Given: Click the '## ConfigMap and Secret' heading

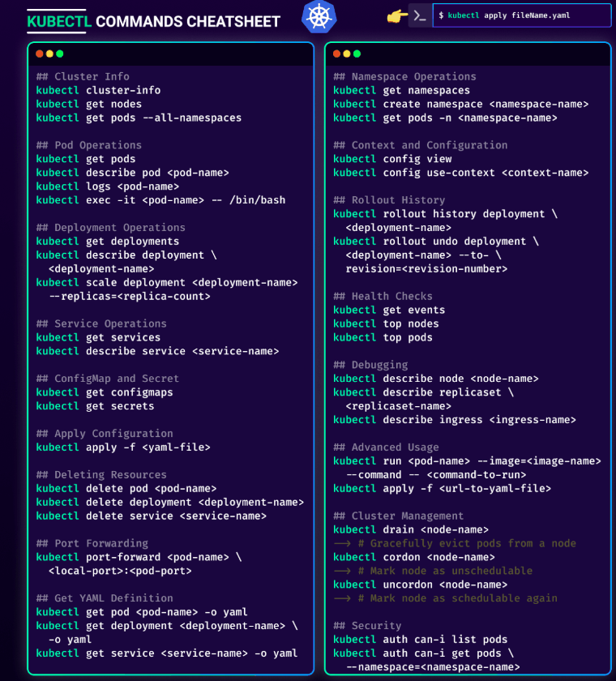Looking at the screenshot, I should pyautogui.click(x=107, y=379).
